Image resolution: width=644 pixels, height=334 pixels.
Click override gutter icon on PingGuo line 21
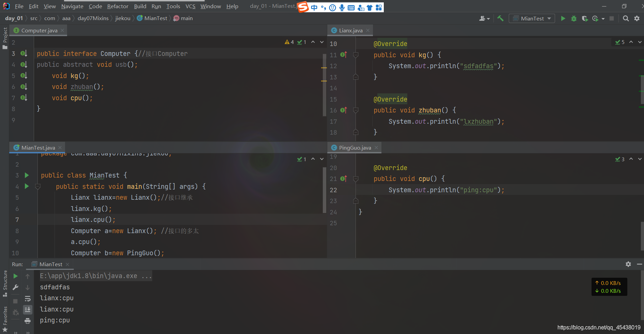[x=344, y=179]
